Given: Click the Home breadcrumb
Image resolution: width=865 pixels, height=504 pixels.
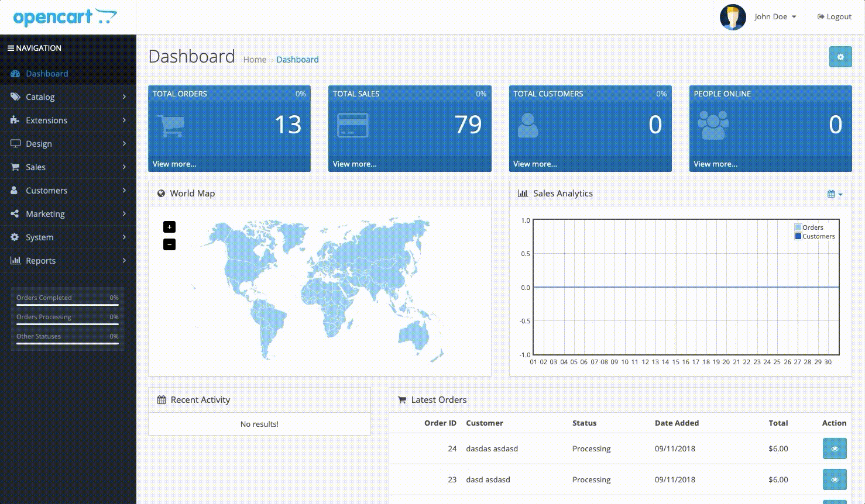Looking at the screenshot, I should (255, 60).
